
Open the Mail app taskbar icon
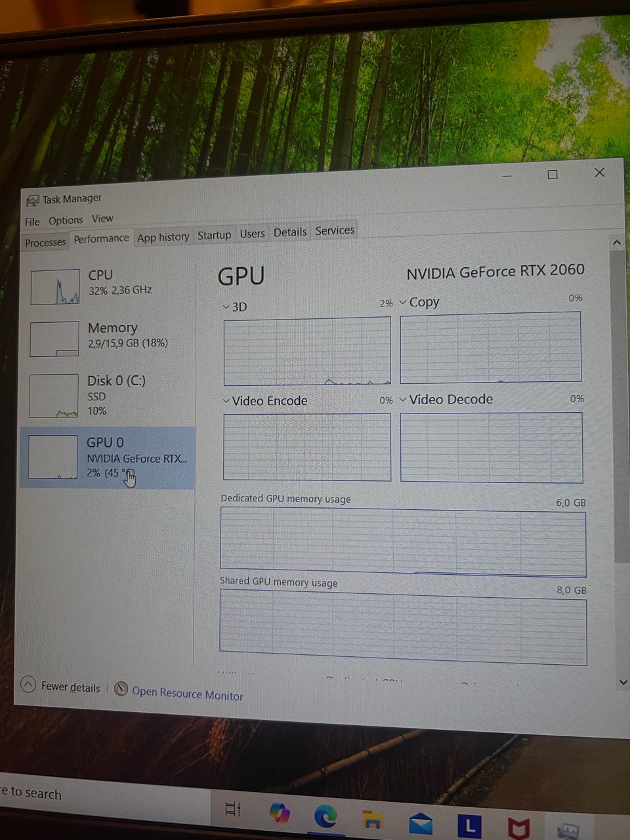[x=420, y=823]
